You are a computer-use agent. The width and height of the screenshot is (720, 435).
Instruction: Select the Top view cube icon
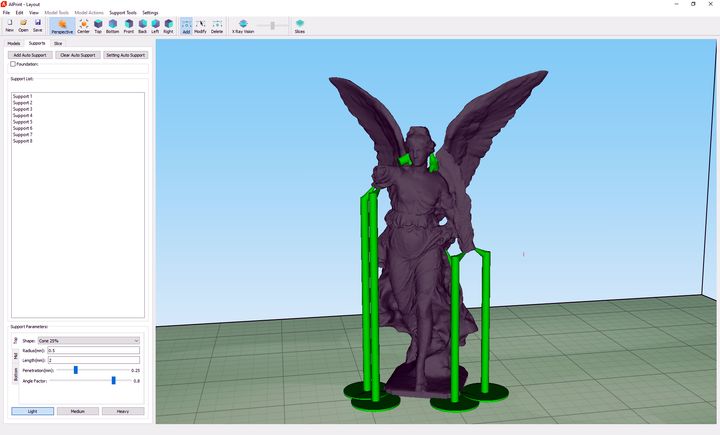(98, 25)
